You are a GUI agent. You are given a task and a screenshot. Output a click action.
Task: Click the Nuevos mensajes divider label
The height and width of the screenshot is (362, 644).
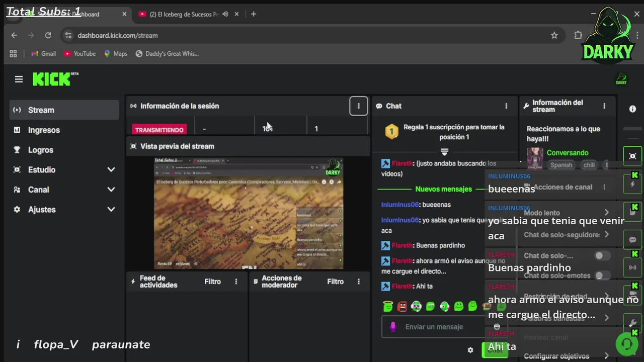point(444,189)
